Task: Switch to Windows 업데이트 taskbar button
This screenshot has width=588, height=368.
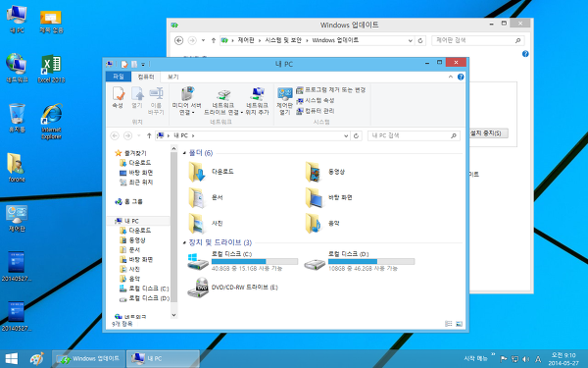Action: (x=88, y=358)
